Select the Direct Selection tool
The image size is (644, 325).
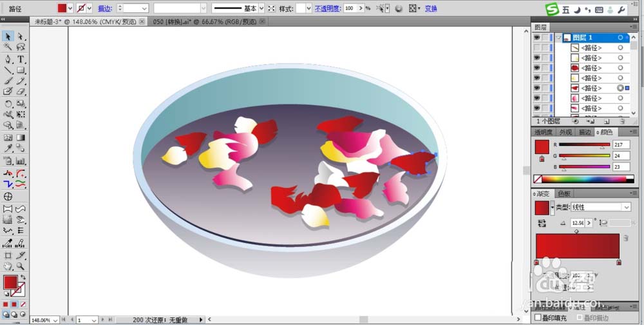coord(21,36)
